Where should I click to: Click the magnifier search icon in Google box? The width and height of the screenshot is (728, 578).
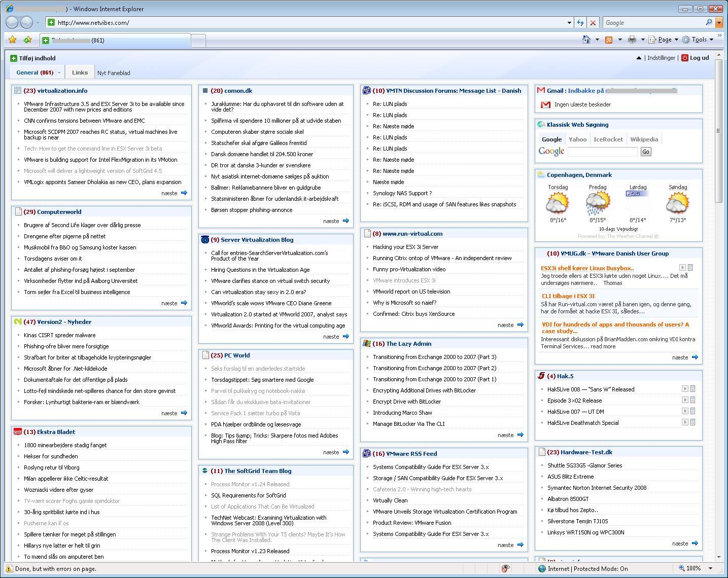(709, 23)
